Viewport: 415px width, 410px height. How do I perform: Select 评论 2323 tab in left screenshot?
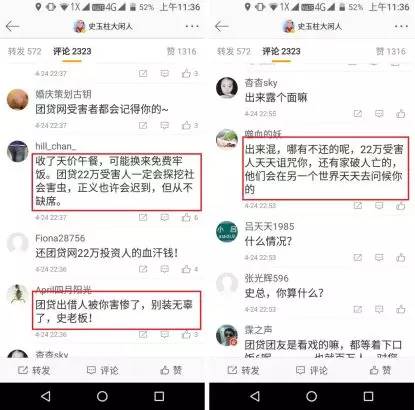pyautogui.click(x=72, y=51)
